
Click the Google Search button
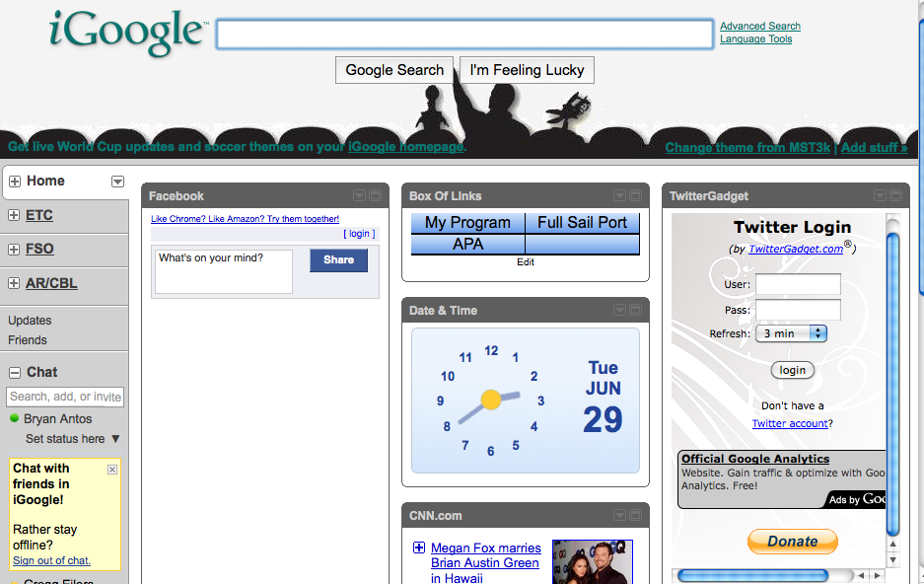(x=394, y=70)
